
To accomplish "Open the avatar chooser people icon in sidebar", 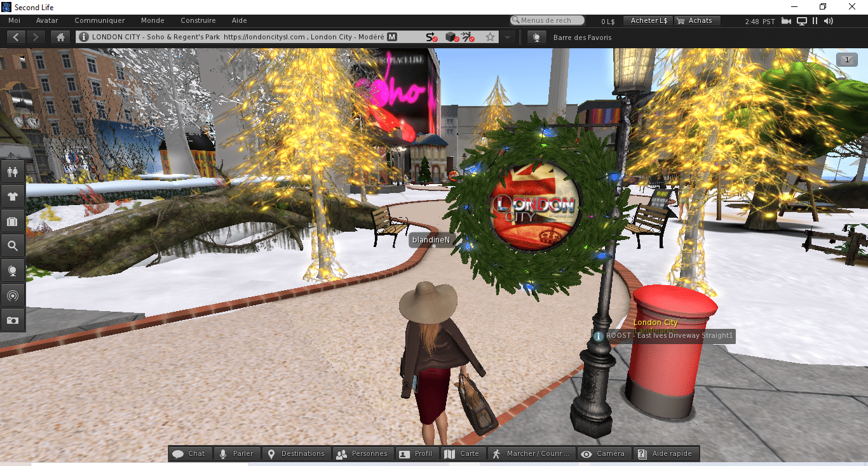I will pos(13,171).
